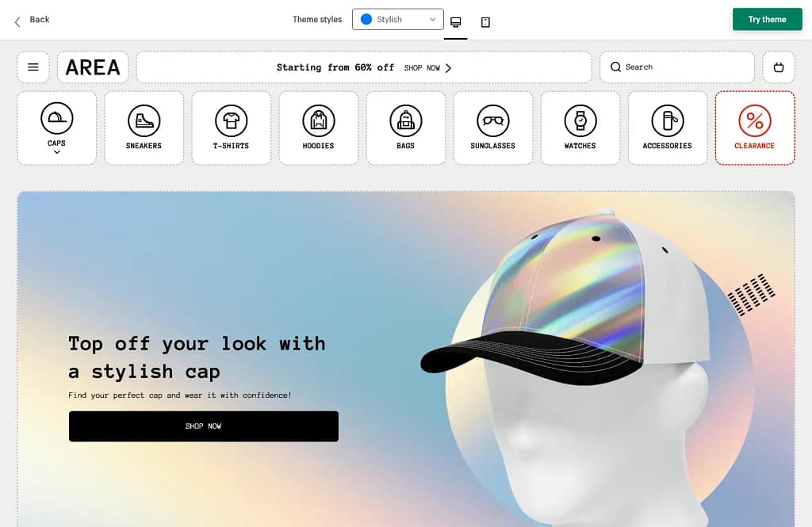Select the Accessories category icon
The image size is (812, 527).
tap(667, 121)
